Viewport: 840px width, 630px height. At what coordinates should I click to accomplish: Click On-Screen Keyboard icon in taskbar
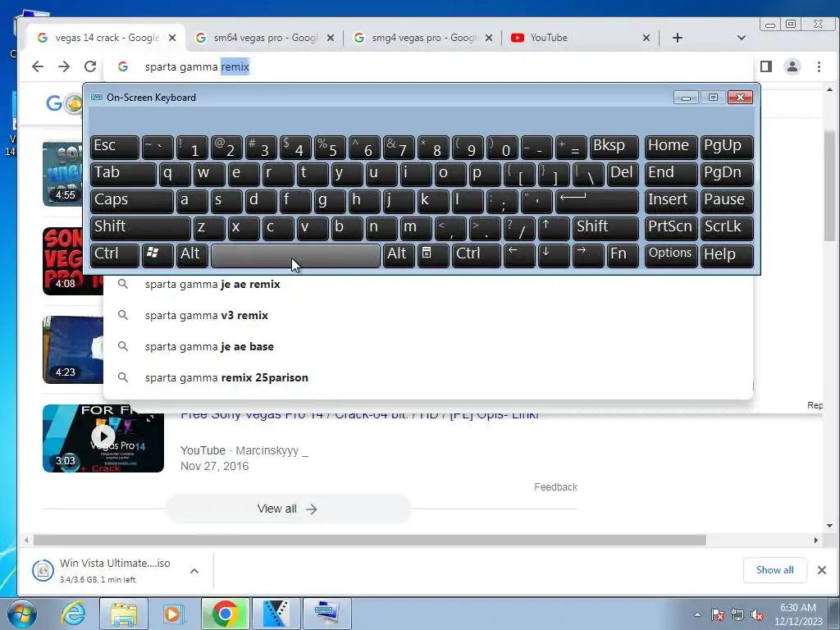pos(326,614)
